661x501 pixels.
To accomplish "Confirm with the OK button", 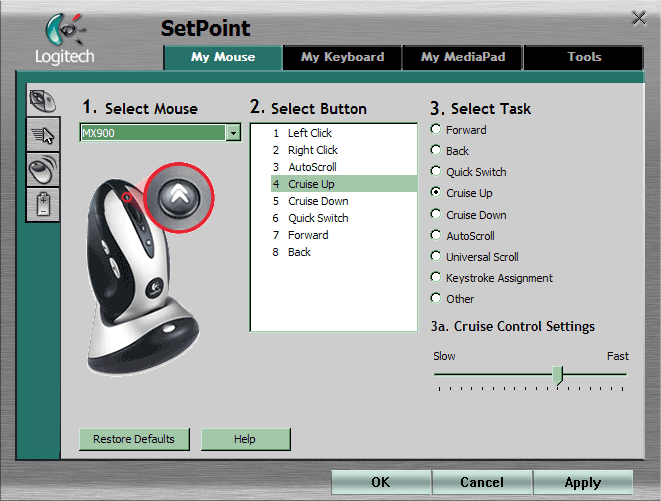I will tap(381, 482).
